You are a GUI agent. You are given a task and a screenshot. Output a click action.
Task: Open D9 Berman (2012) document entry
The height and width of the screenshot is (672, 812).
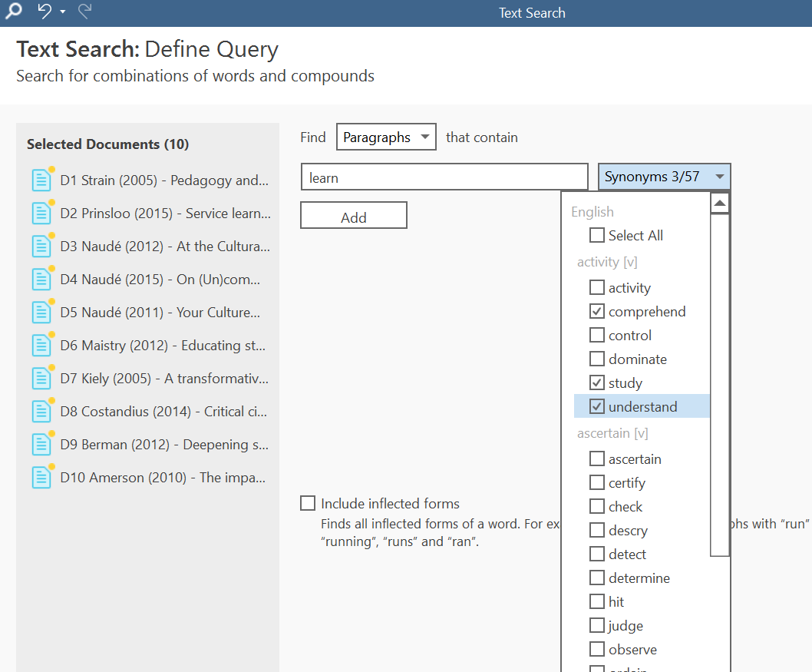point(165,445)
